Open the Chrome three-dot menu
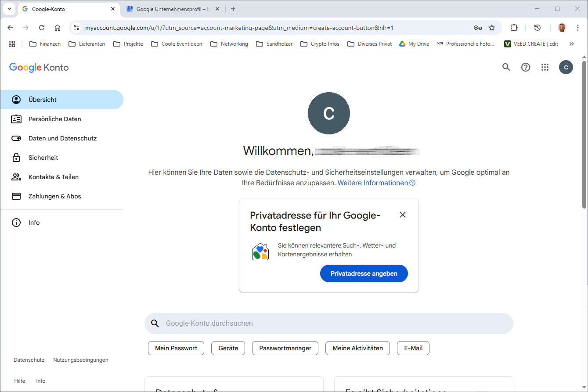 (578, 28)
